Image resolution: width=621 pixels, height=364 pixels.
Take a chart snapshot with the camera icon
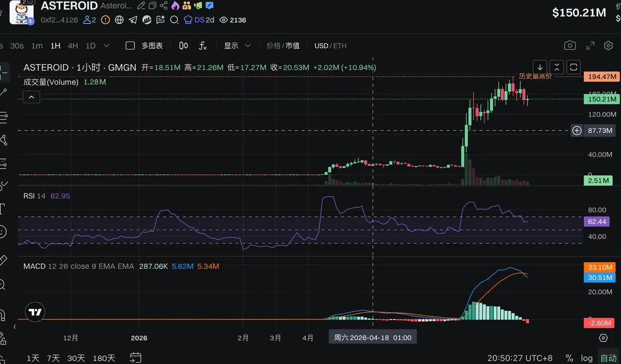[570, 45]
